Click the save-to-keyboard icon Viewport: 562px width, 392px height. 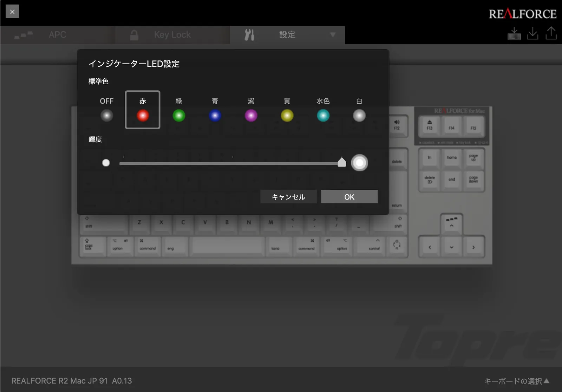(514, 34)
